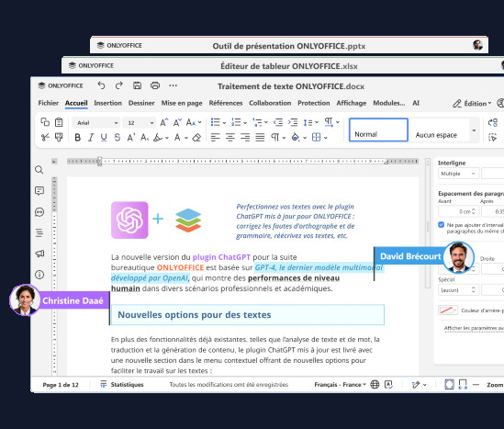Click the spell checking icon in status bar
This screenshot has width=504, height=429.
pos(388,384)
